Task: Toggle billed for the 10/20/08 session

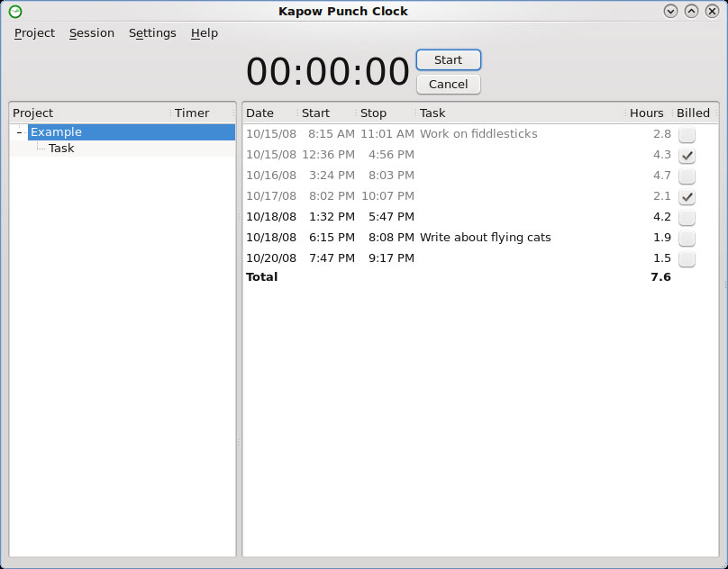Action: (687, 258)
